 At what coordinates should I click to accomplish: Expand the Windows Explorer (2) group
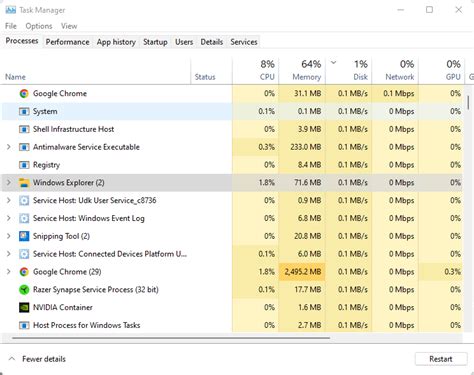(9, 183)
